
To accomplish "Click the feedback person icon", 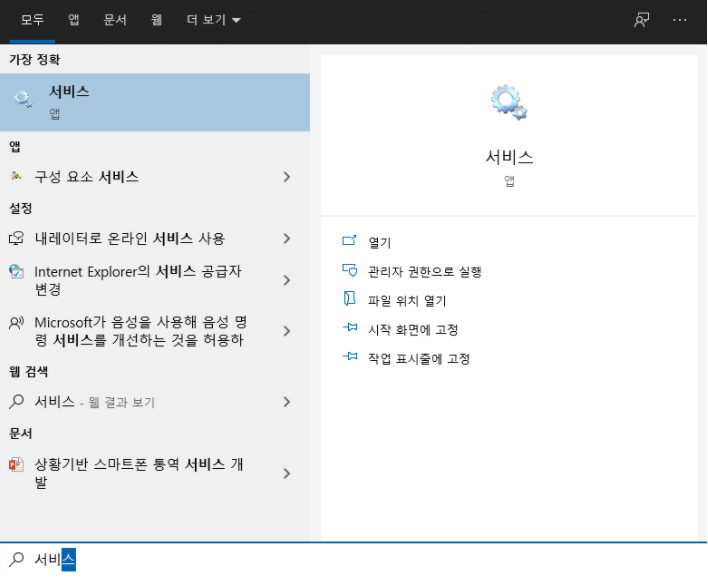I will pyautogui.click(x=641, y=20).
